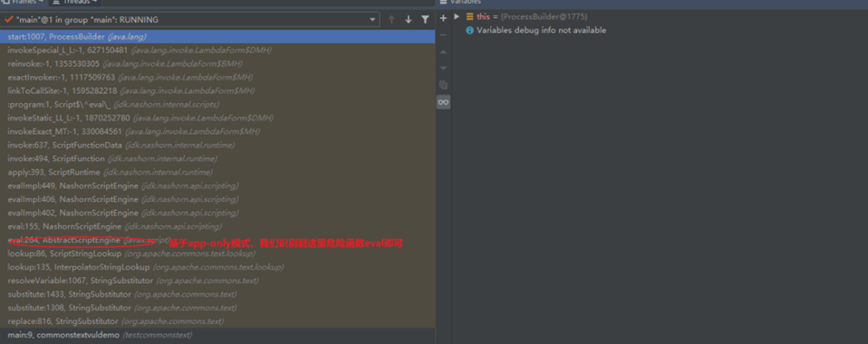Select frame invoke:637, ScriptFunctionData
This screenshot has height=344, width=868.
[x=217, y=145]
